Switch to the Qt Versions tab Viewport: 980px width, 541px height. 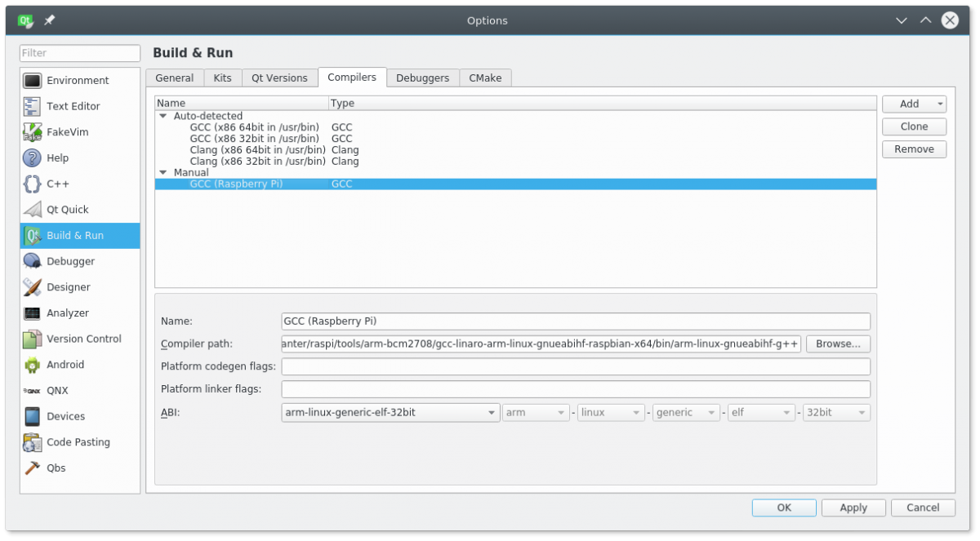point(279,78)
